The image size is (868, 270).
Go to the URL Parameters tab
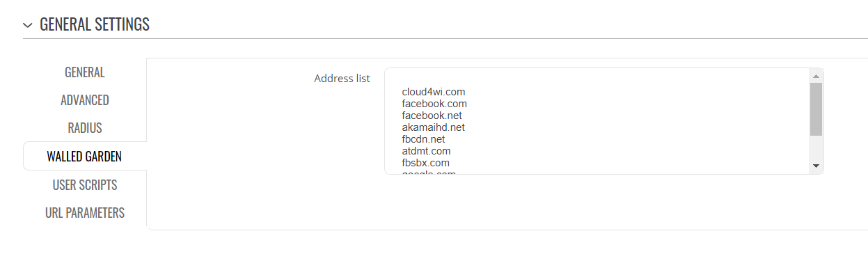pyautogui.click(x=85, y=213)
